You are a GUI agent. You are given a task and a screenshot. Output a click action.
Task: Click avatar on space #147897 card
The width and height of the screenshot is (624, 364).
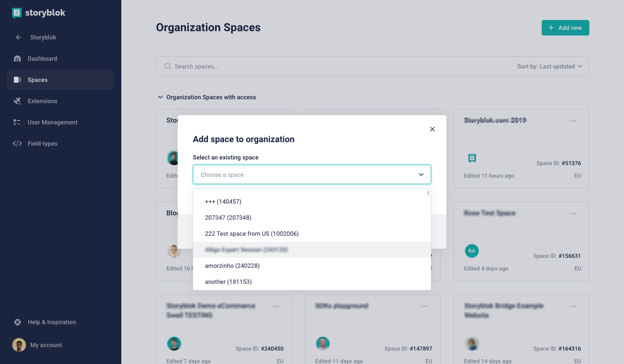coord(323,344)
